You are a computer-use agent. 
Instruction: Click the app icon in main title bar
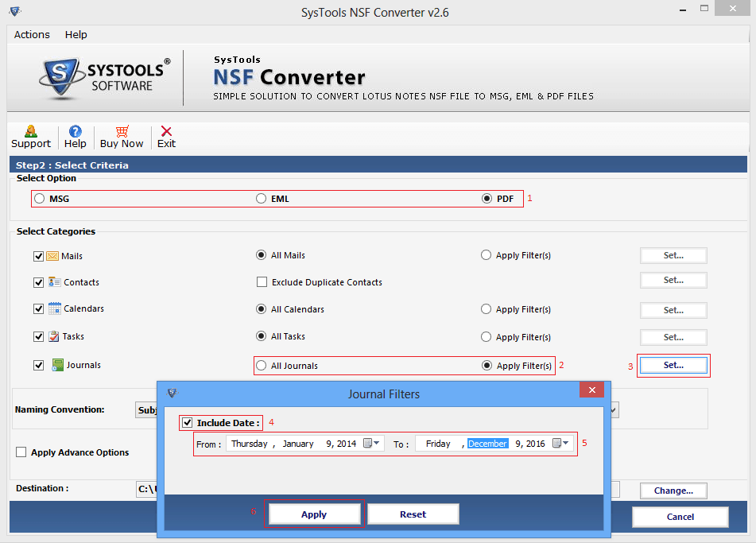(15, 12)
